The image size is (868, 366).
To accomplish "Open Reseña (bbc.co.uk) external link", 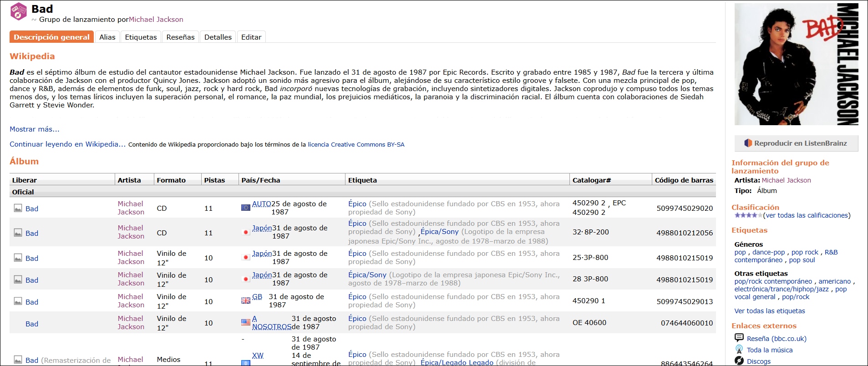I will [777, 339].
